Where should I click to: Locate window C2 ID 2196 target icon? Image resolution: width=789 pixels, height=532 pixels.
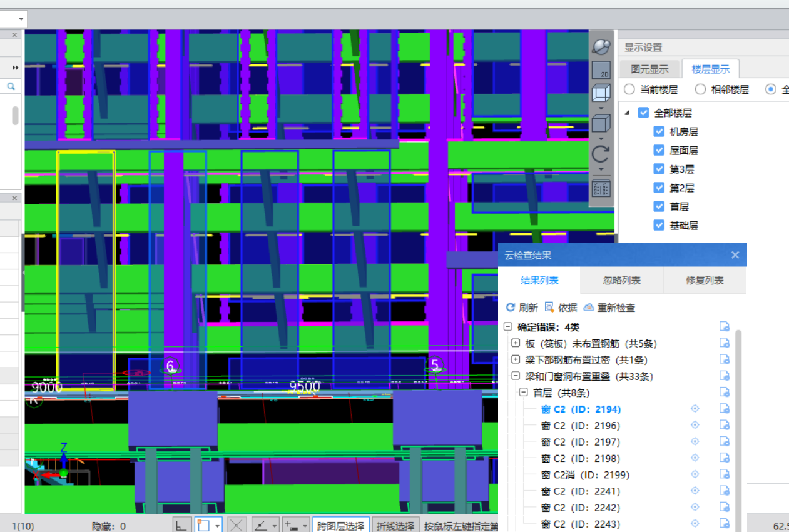point(695,426)
